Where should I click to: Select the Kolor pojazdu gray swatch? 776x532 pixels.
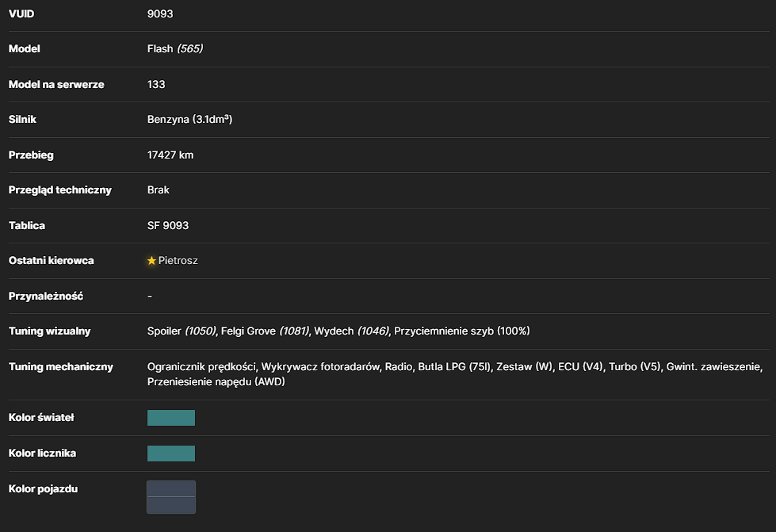(171, 497)
